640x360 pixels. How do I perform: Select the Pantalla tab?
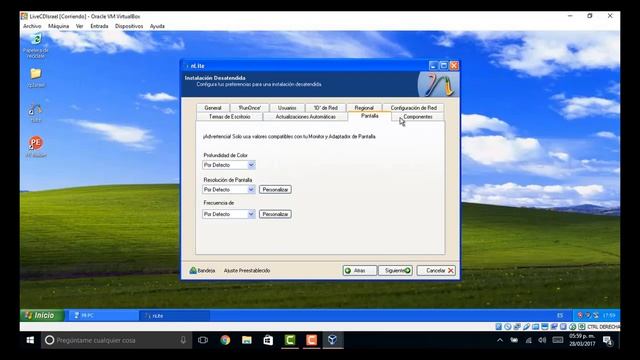(369, 116)
